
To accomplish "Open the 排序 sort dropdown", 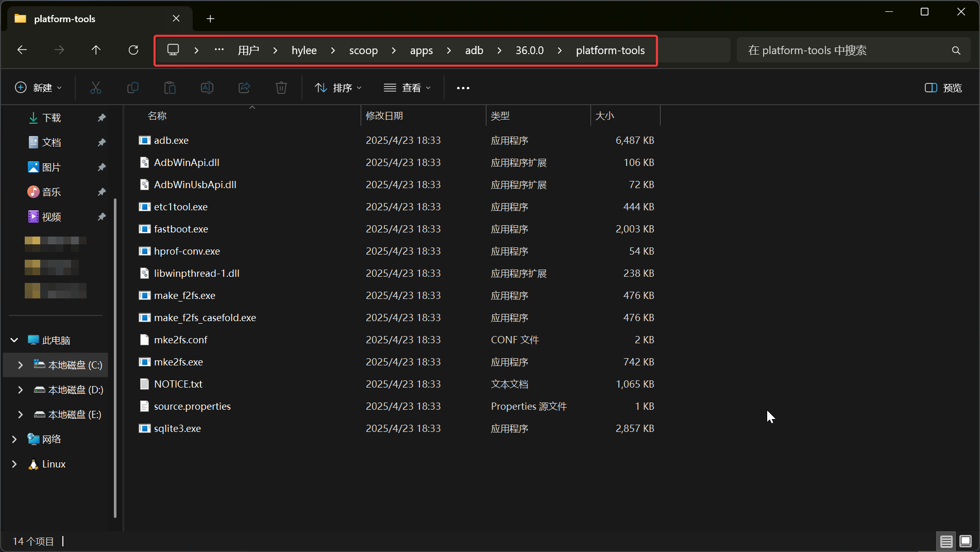I will [338, 88].
